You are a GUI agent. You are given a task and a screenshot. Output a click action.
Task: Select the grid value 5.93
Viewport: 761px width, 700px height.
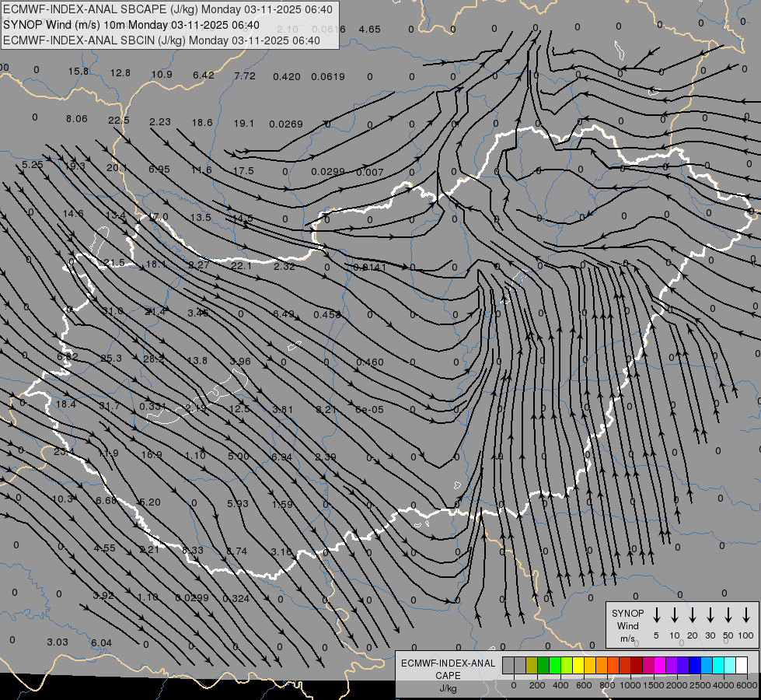pyautogui.click(x=238, y=504)
